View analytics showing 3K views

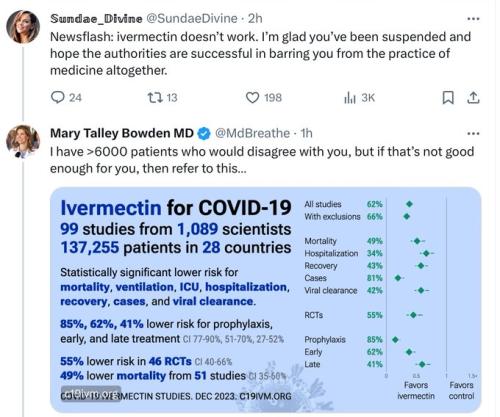pyautogui.click(x=359, y=98)
